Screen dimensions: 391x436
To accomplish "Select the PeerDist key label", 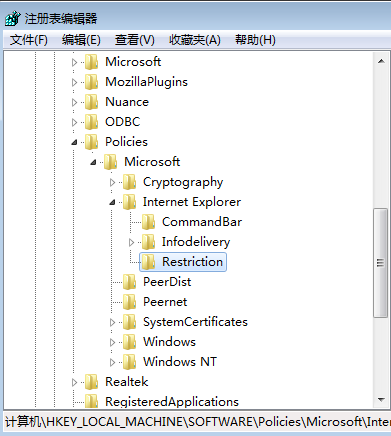I will pos(167,282).
